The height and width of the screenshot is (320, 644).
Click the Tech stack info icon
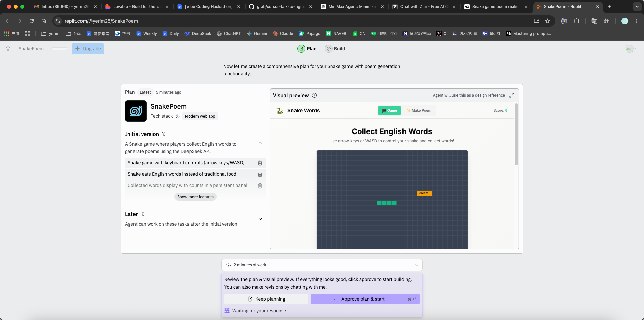pos(178,116)
